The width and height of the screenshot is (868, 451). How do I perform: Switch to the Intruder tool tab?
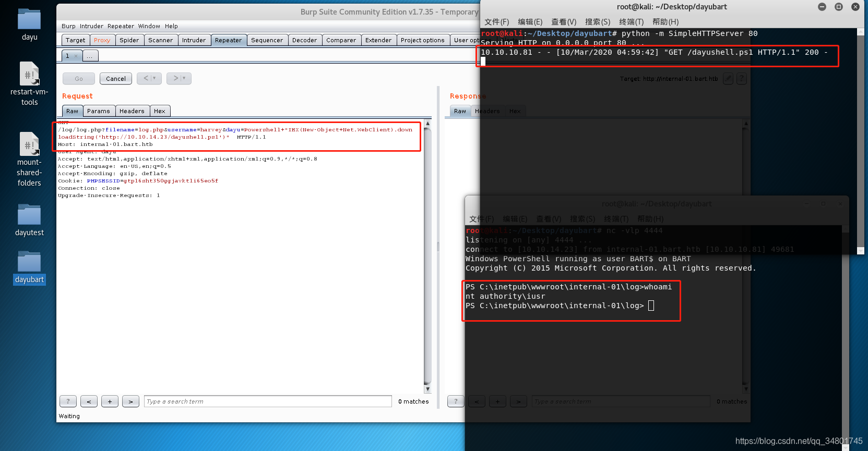coord(194,40)
